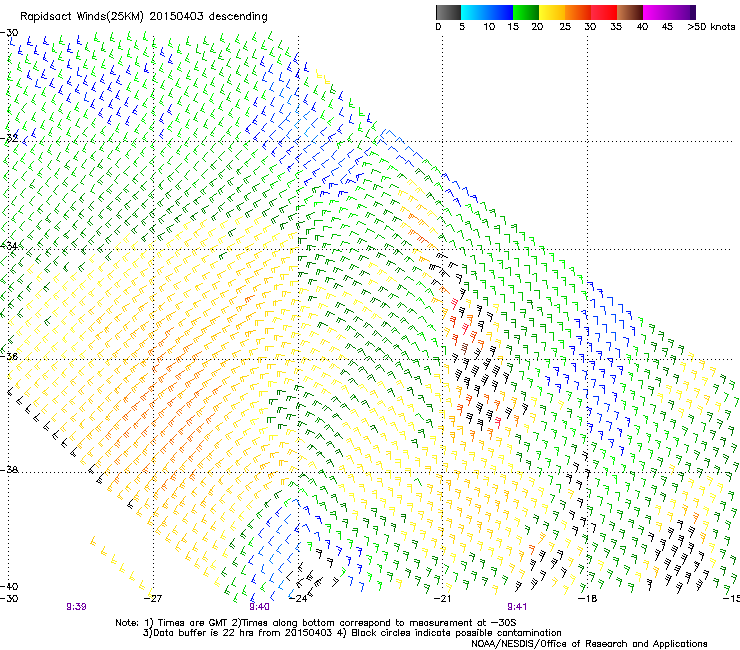Click the blue 5-15 knots legend band
740x650 pixels.
pos(487,12)
